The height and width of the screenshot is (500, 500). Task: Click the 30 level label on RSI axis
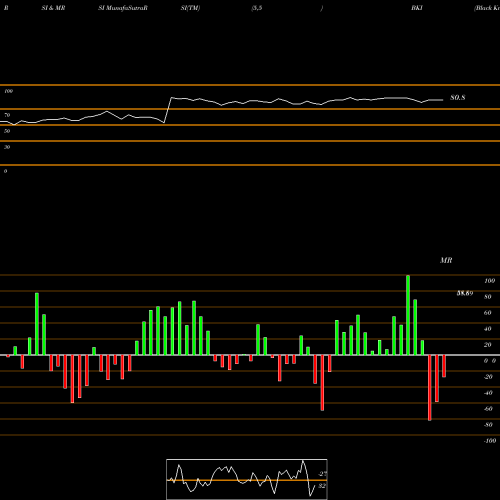[7, 147]
